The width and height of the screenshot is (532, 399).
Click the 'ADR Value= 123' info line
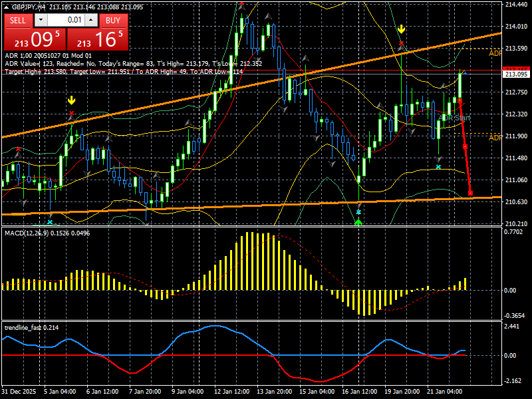click(x=134, y=63)
